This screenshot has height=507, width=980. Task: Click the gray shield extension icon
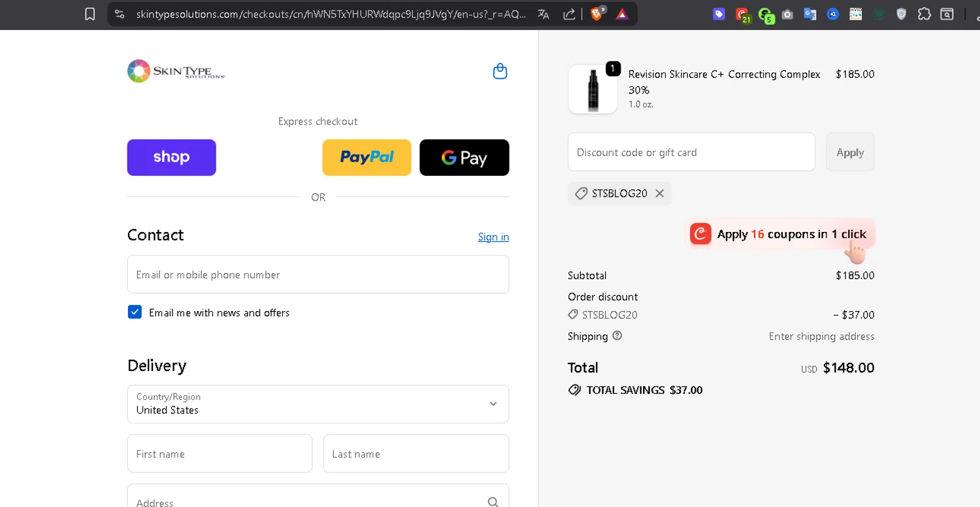[x=902, y=14]
